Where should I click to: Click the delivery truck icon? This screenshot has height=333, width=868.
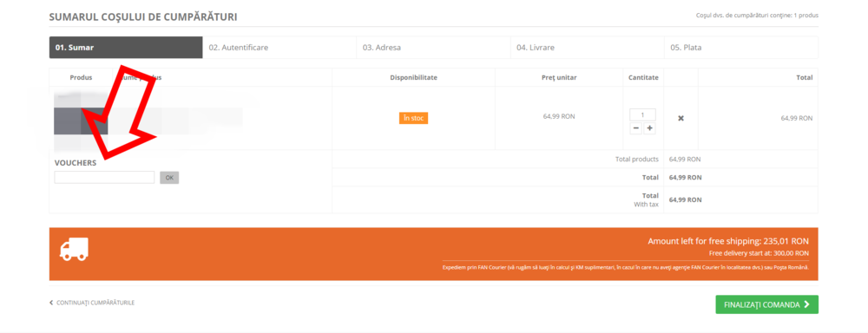pos(74,250)
